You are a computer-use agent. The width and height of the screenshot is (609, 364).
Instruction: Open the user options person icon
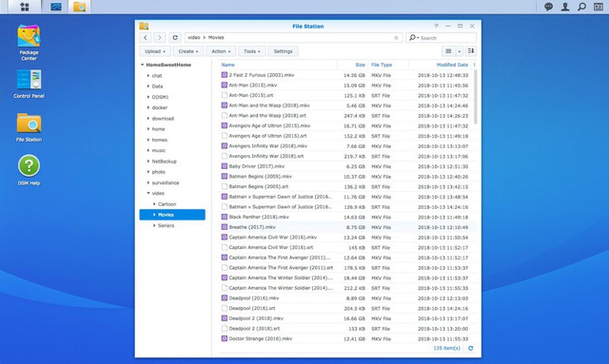point(565,6)
